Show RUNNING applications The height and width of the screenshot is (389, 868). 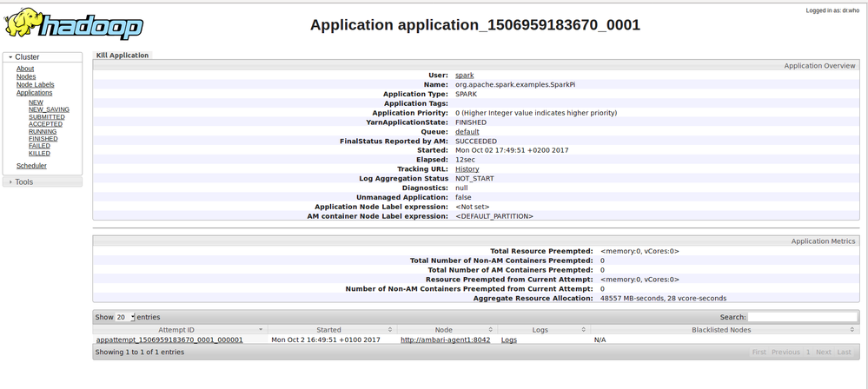pyautogui.click(x=43, y=132)
